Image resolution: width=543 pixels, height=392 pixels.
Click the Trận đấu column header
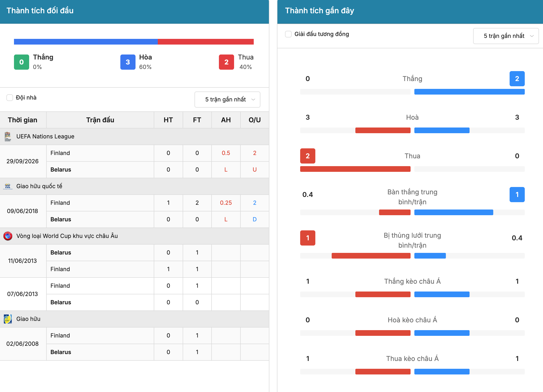point(100,120)
